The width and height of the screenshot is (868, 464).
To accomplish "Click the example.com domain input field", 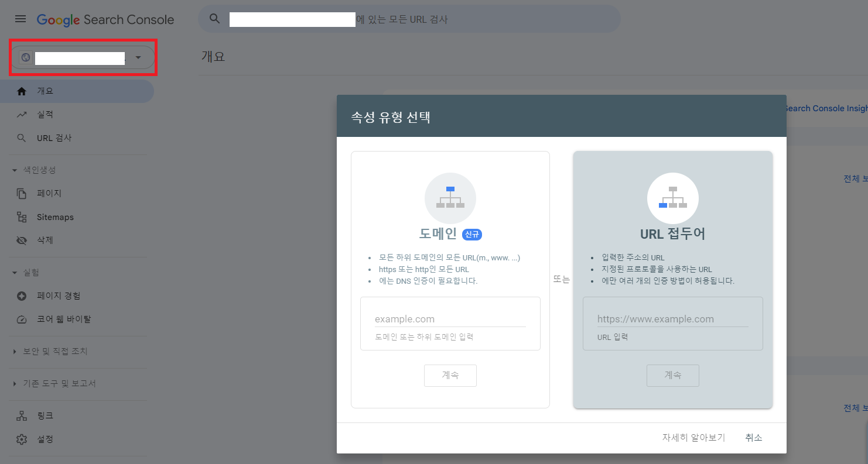I will coord(450,319).
